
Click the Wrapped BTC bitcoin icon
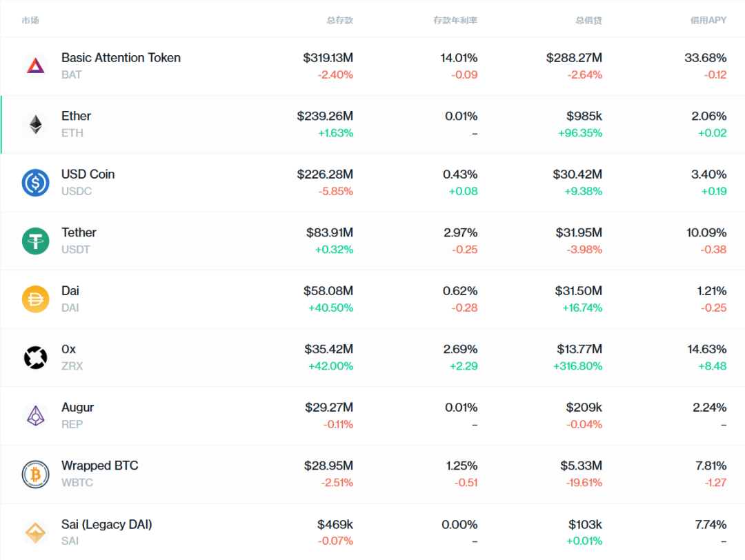[x=35, y=474]
